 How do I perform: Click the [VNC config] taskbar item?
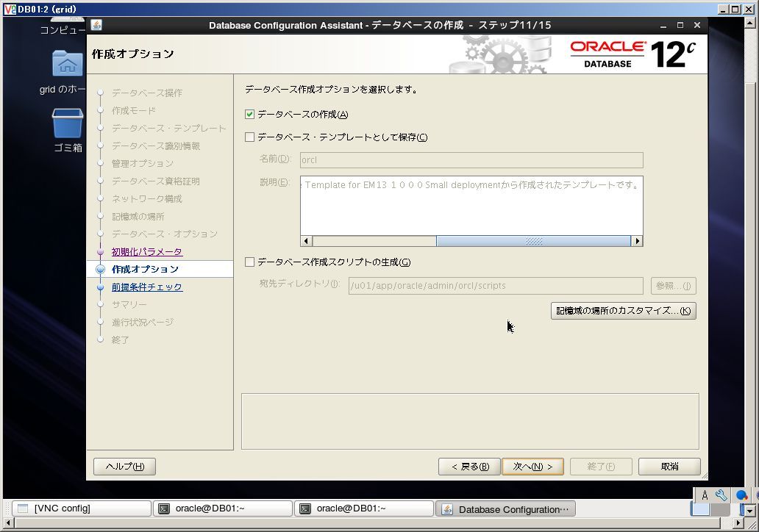click(x=82, y=508)
